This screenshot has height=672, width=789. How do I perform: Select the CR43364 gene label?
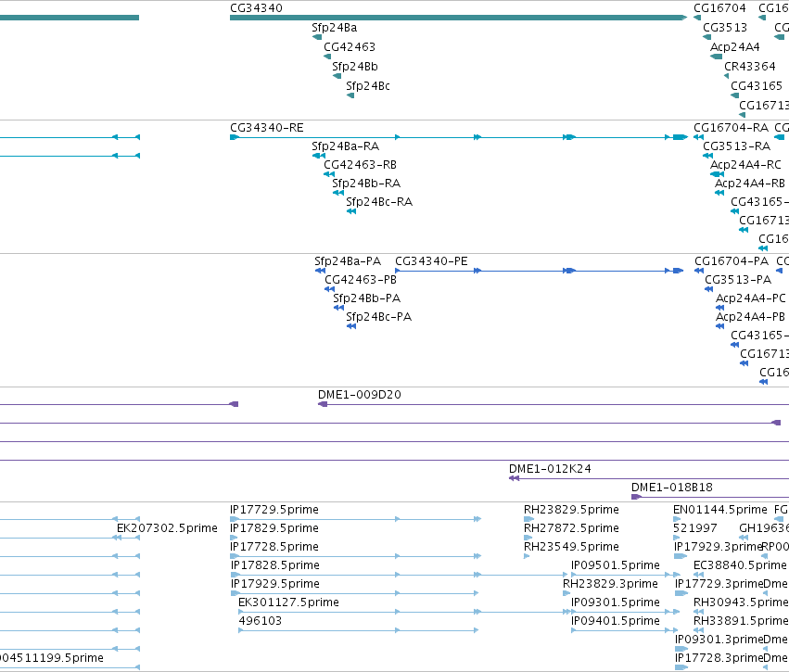coord(750,67)
